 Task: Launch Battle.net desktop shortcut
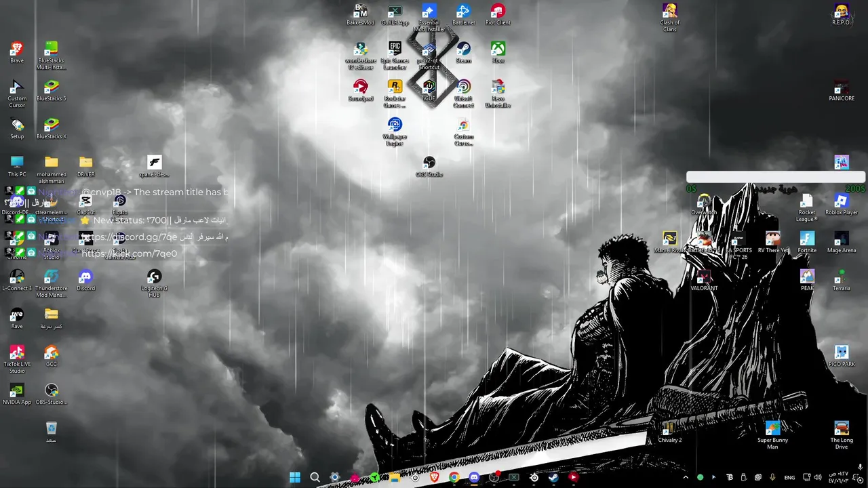[464, 14]
